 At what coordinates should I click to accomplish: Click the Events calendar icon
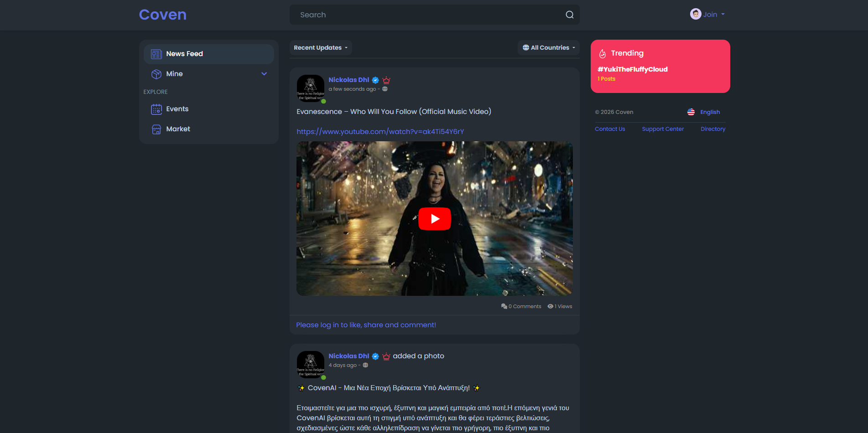tap(156, 109)
